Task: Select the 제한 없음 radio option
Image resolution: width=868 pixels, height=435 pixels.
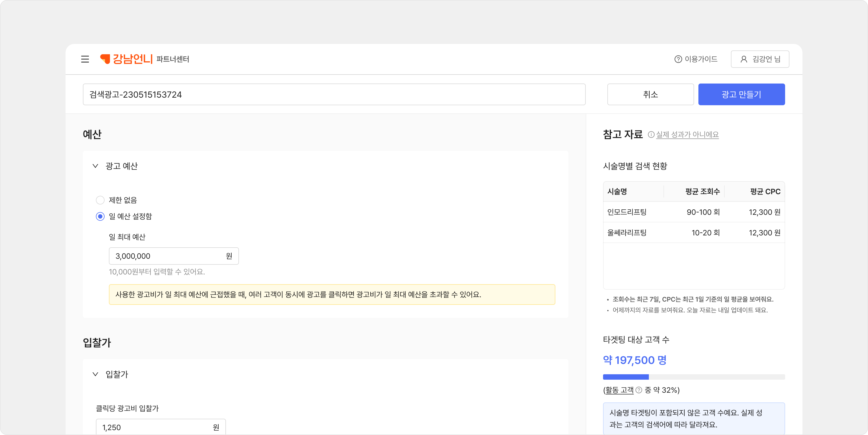Action: pyautogui.click(x=100, y=200)
